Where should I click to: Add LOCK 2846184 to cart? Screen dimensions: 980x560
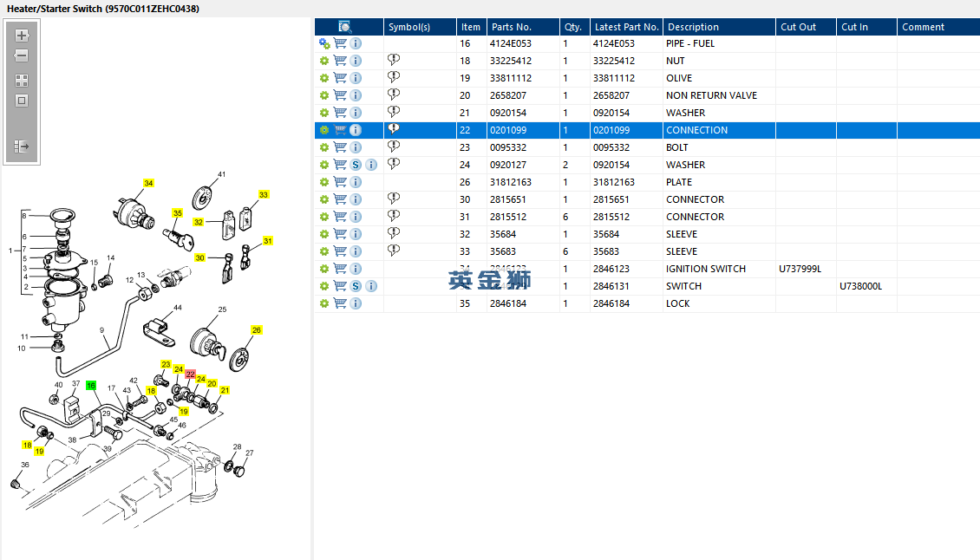pos(340,303)
